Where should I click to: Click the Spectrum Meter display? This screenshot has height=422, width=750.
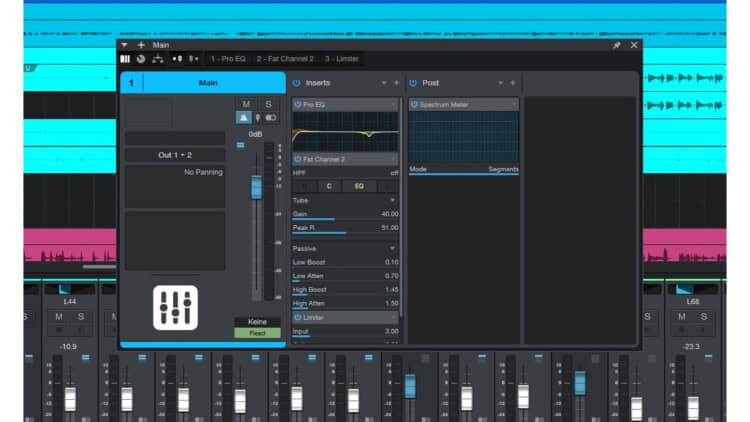click(463, 137)
